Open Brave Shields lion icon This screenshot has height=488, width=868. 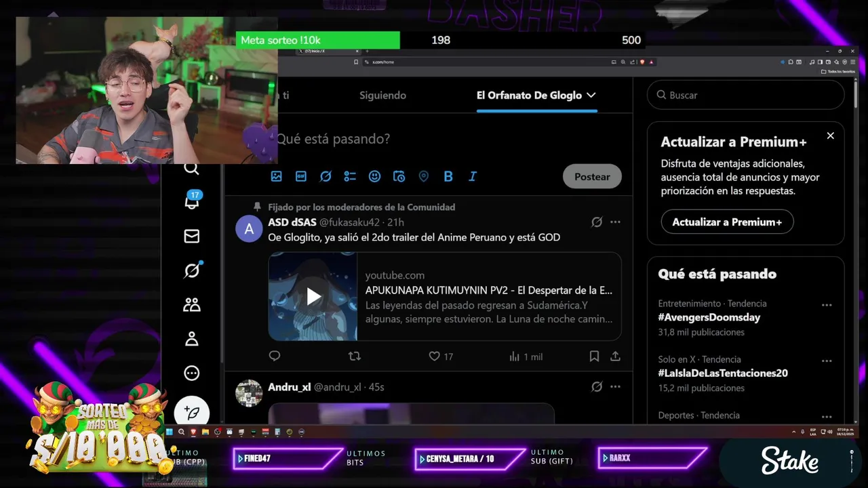[642, 62]
